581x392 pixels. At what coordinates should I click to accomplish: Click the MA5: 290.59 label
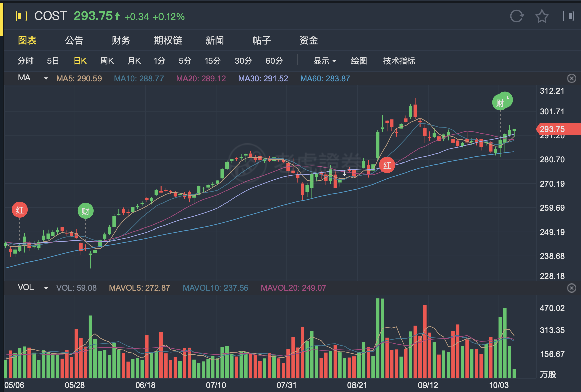(79, 78)
